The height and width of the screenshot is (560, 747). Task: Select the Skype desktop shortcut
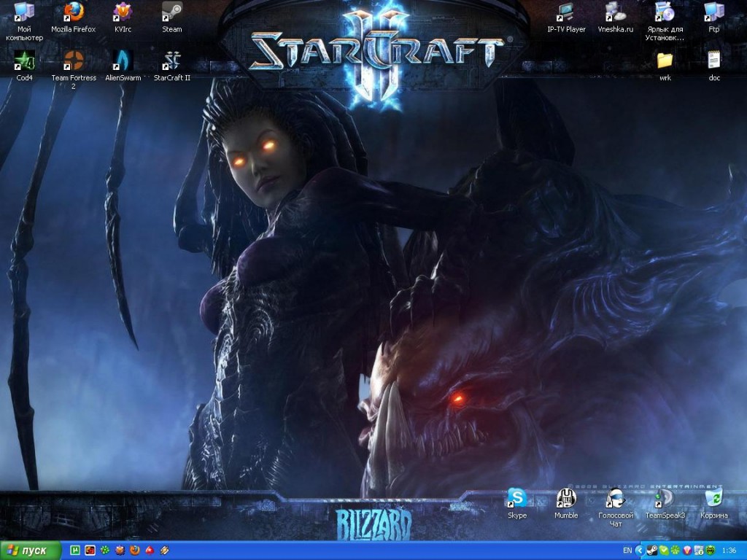click(x=517, y=503)
